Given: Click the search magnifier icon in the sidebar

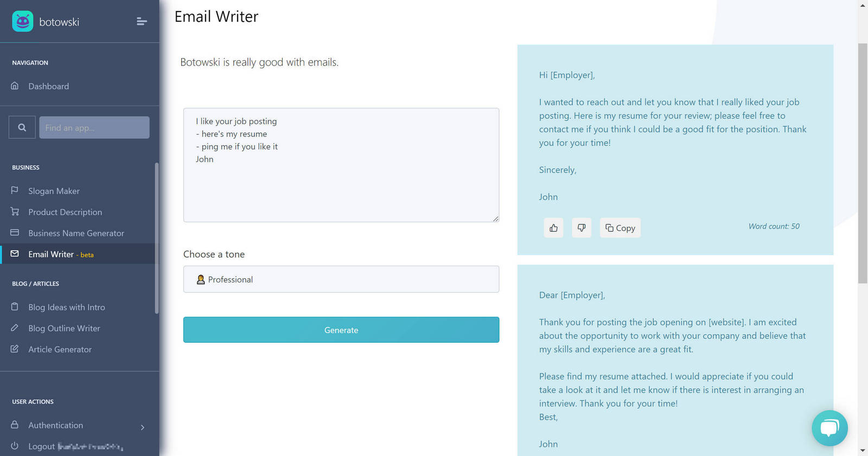Looking at the screenshot, I should pyautogui.click(x=22, y=127).
